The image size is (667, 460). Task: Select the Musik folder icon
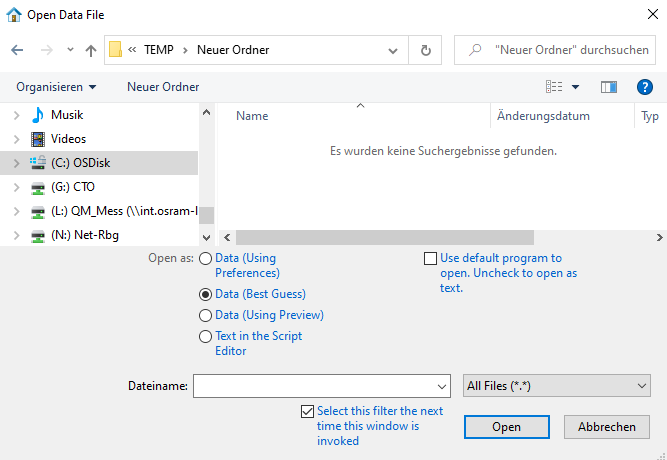click(38, 115)
